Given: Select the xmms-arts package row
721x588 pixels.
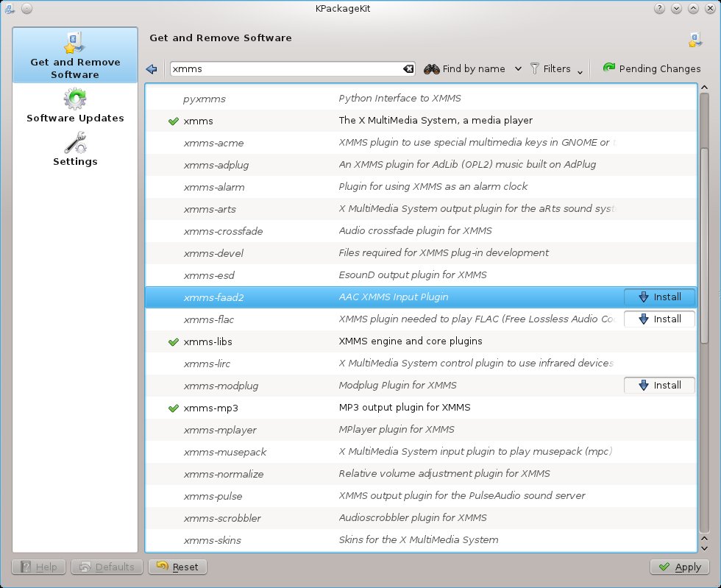Looking at the screenshot, I should 421,209.
